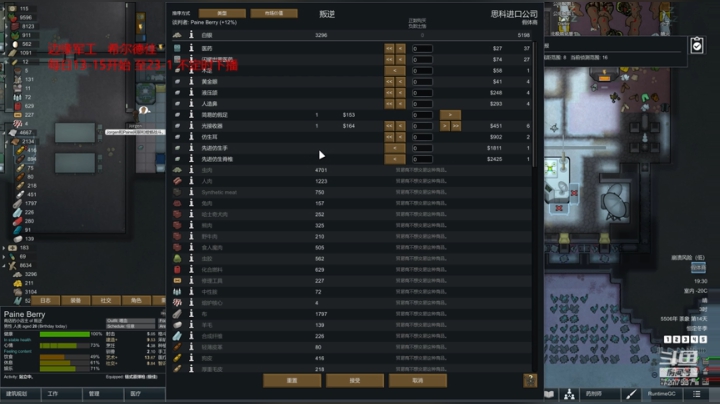Click the 取消 cancel button
The image size is (720, 404).
(417, 380)
